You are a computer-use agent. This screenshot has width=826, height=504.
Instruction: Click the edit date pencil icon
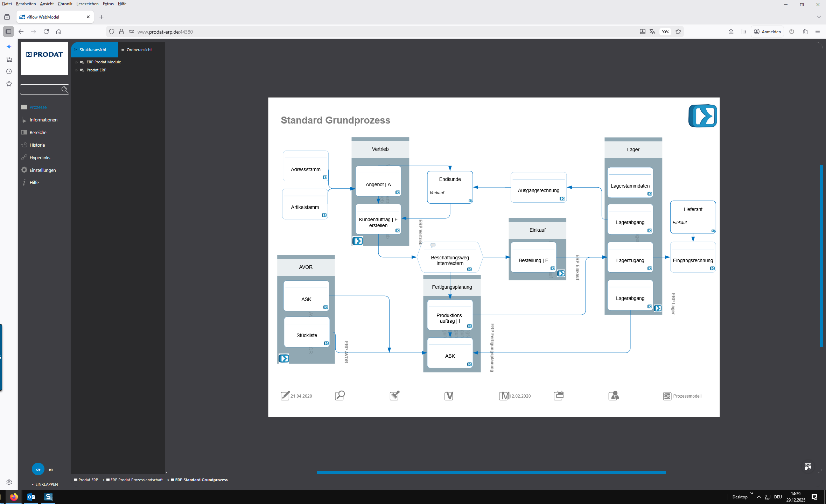[285, 395]
